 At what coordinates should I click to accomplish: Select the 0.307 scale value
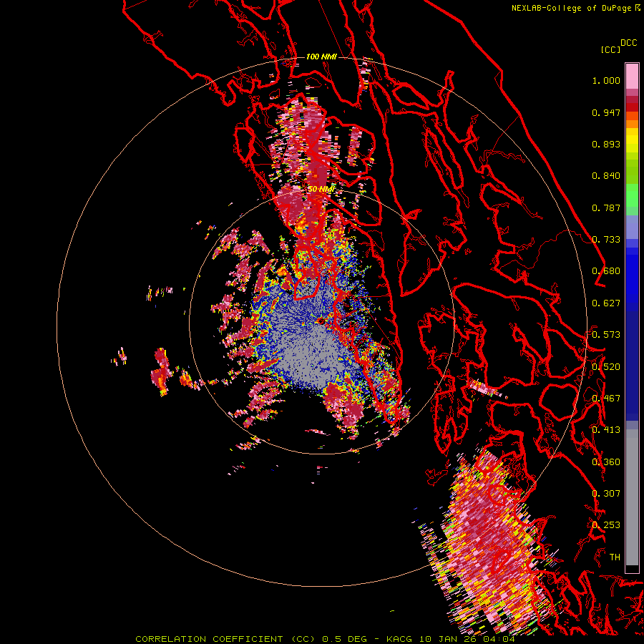(x=606, y=494)
